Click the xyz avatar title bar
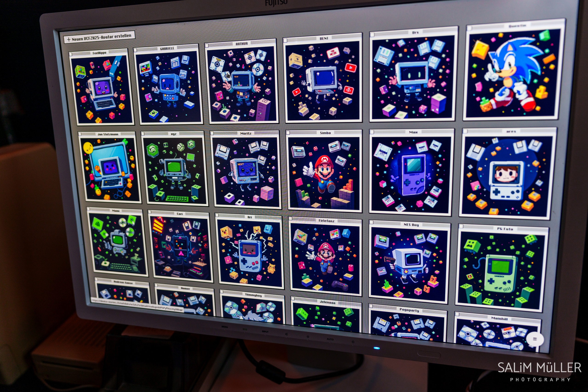Image resolution: width=588 pixels, height=392 pixels. coord(173,134)
